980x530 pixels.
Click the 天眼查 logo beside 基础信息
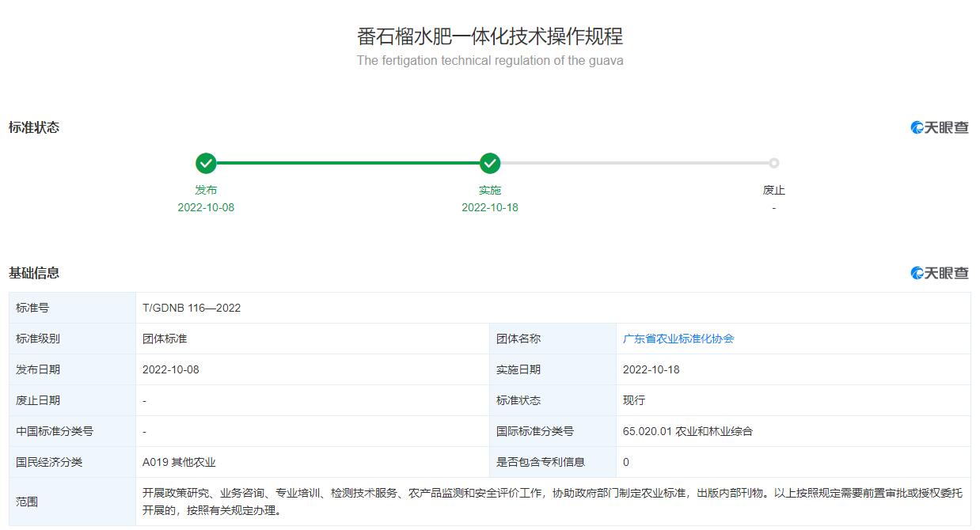coord(940,273)
